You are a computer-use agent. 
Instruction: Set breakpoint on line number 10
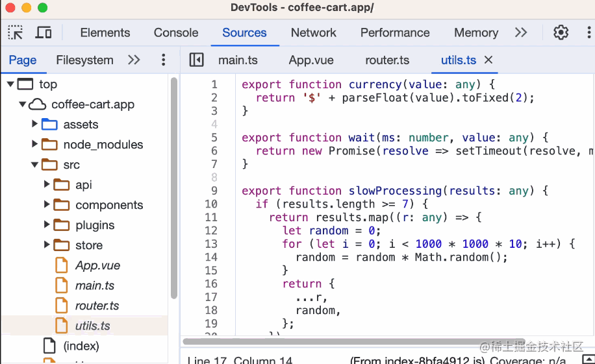click(x=211, y=204)
